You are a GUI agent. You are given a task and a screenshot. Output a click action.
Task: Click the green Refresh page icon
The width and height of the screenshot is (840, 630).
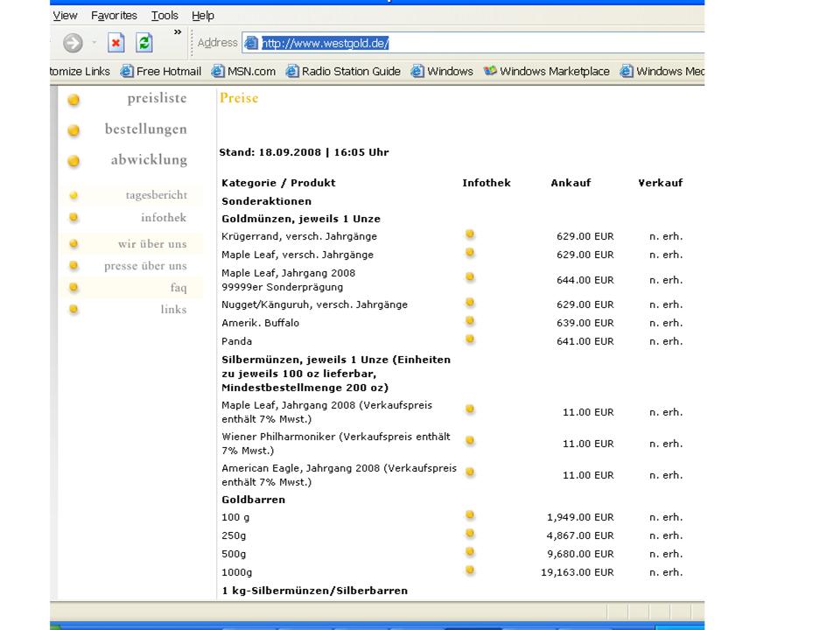click(x=144, y=43)
